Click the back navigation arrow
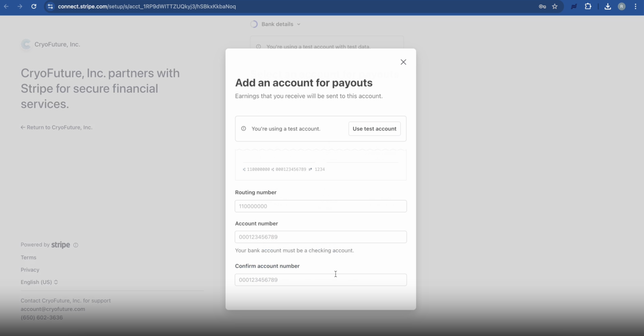Viewport: 644px width, 336px height. [x=6, y=6]
